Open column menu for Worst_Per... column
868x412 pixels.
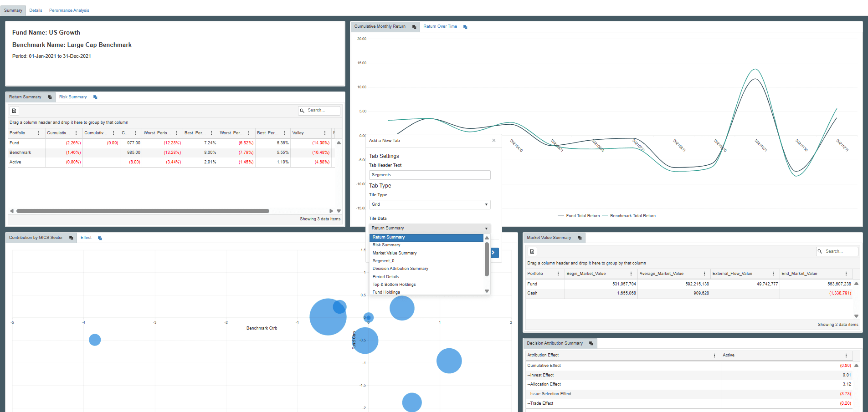(249, 133)
